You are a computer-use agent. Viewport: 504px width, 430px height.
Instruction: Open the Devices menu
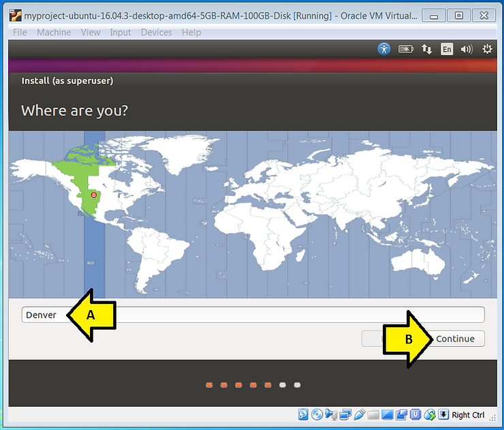[157, 32]
